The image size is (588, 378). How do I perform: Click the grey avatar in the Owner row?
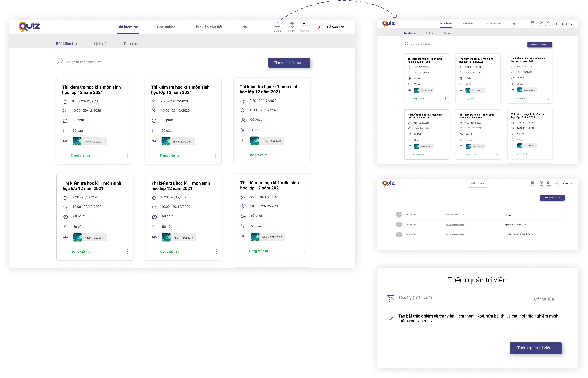[399, 215]
